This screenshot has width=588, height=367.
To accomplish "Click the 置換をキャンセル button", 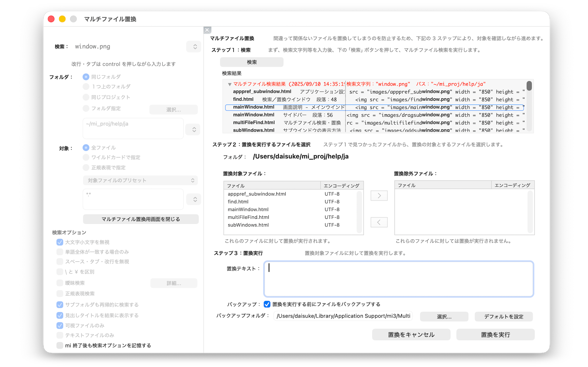I will point(411,334).
